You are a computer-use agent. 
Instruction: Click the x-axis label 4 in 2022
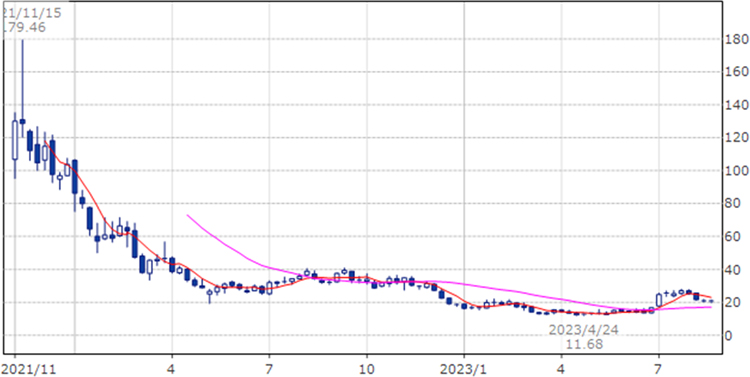pos(172,369)
